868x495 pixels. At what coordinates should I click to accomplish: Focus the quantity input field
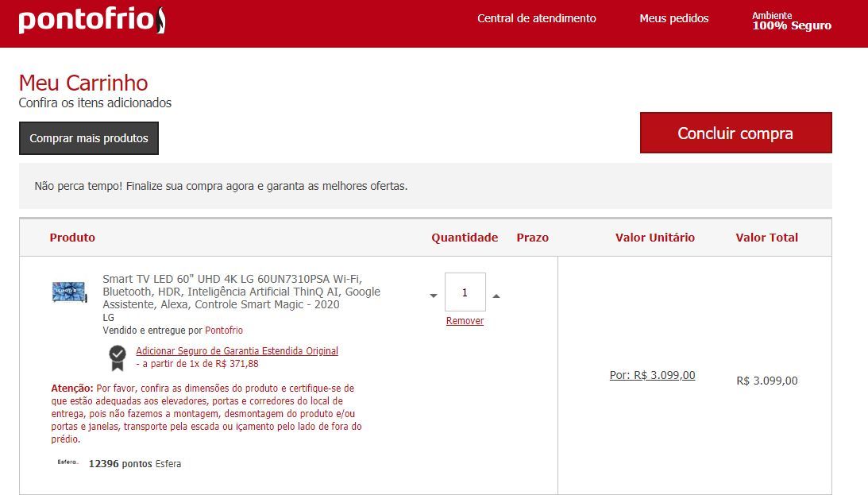tap(465, 292)
